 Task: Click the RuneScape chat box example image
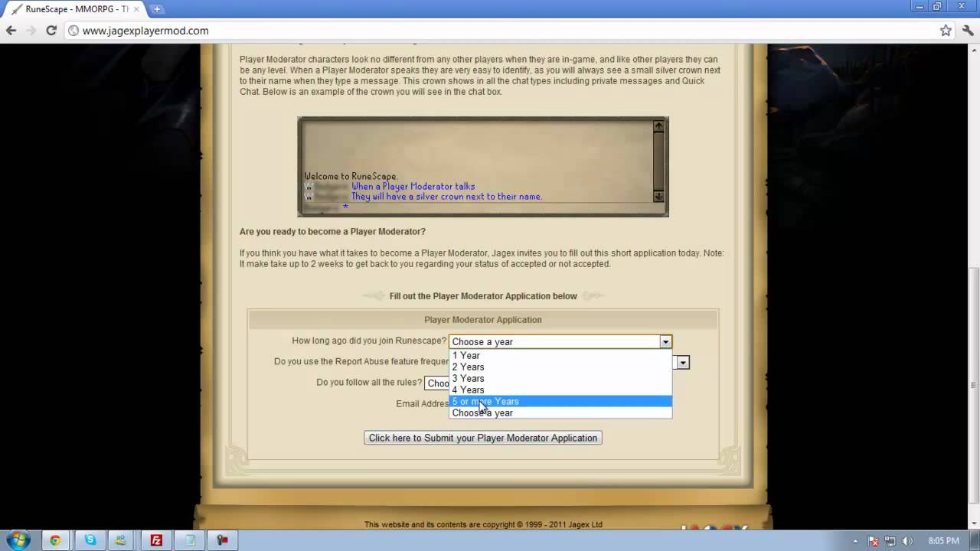point(483,167)
